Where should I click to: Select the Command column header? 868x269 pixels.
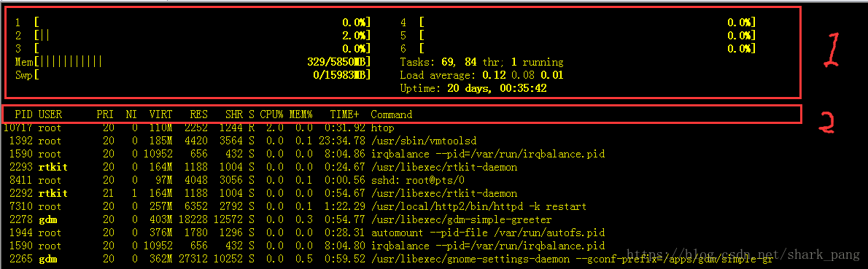(x=392, y=114)
